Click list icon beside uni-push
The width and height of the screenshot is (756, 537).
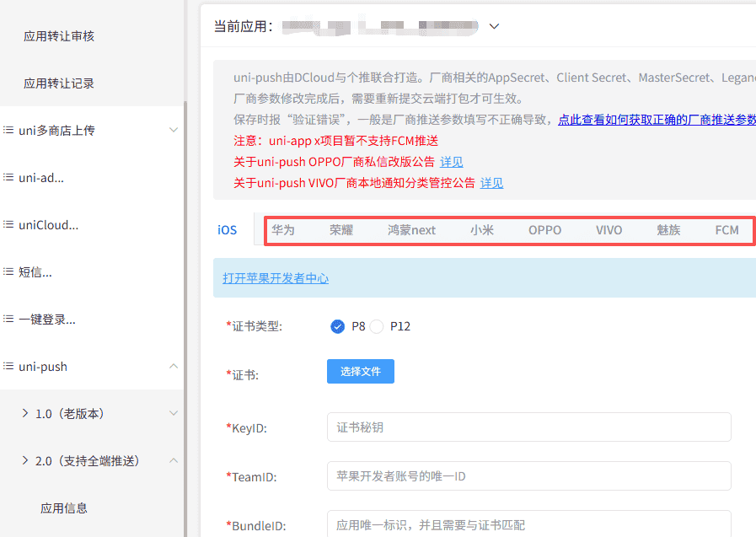(8, 367)
